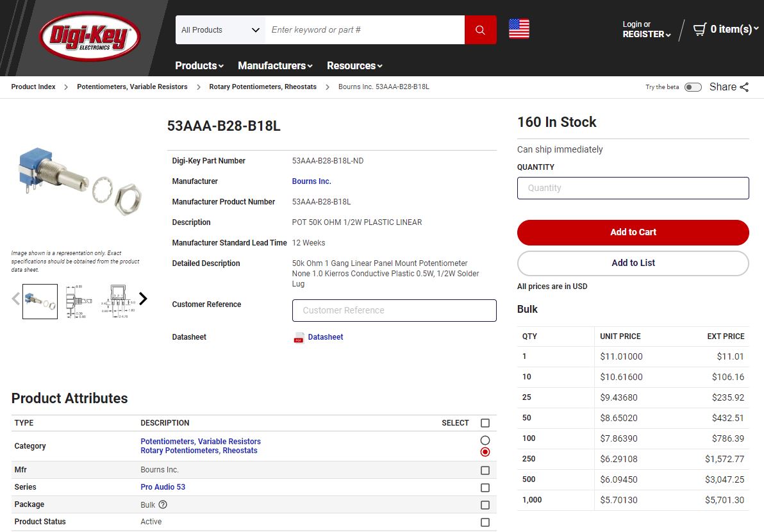Open Potentiometers, Variable Resistors category link in attributes

click(x=201, y=442)
